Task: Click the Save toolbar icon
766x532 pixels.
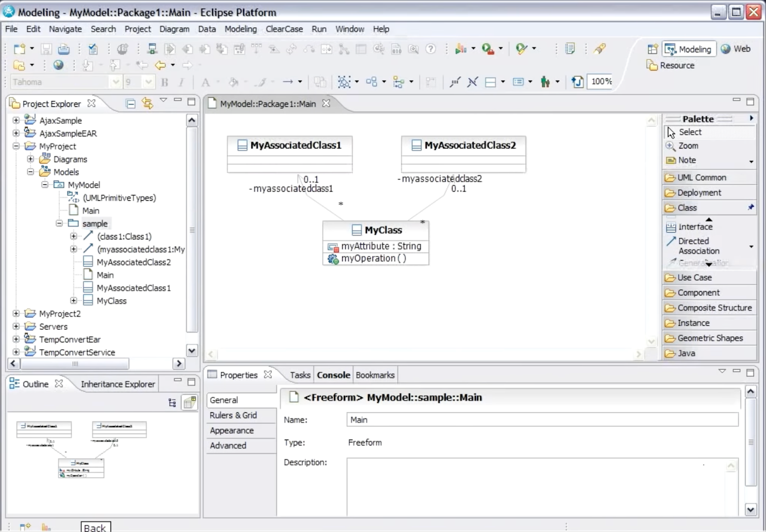Action: [x=46, y=49]
